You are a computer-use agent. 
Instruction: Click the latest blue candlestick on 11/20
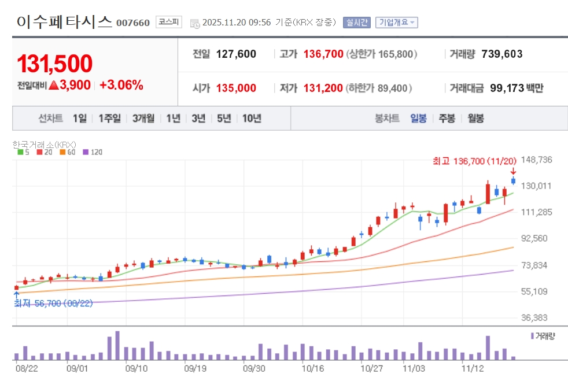click(x=513, y=182)
